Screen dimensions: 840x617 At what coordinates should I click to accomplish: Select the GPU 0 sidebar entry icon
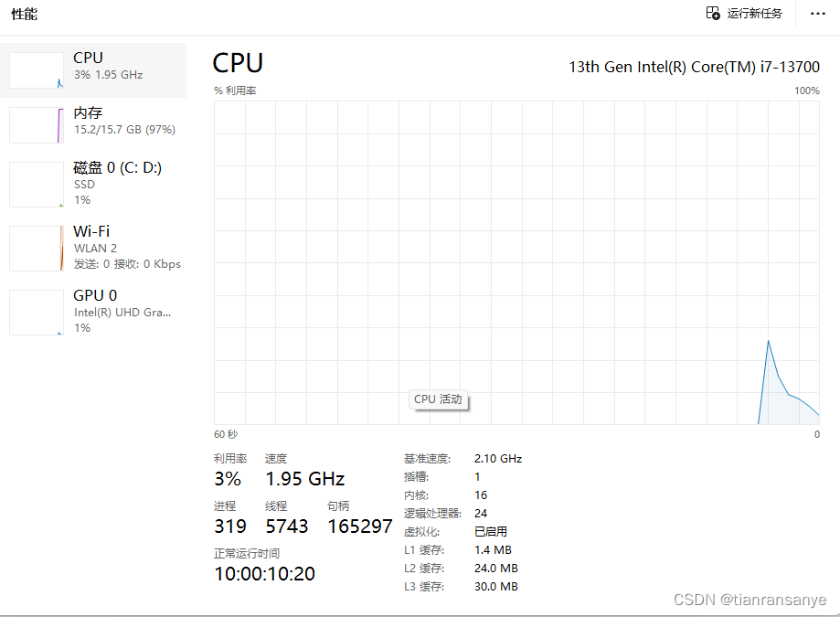click(36, 311)
